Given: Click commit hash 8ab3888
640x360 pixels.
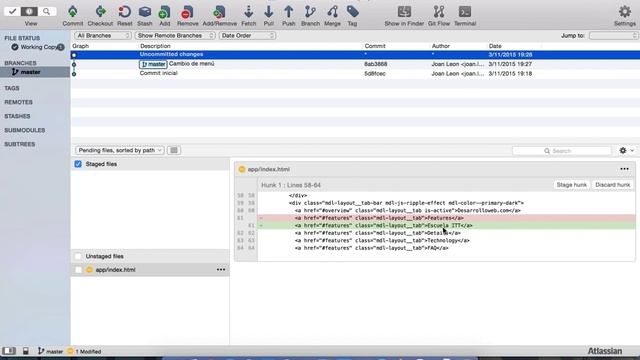Looking at the screenshot, I should click(376, 64).
